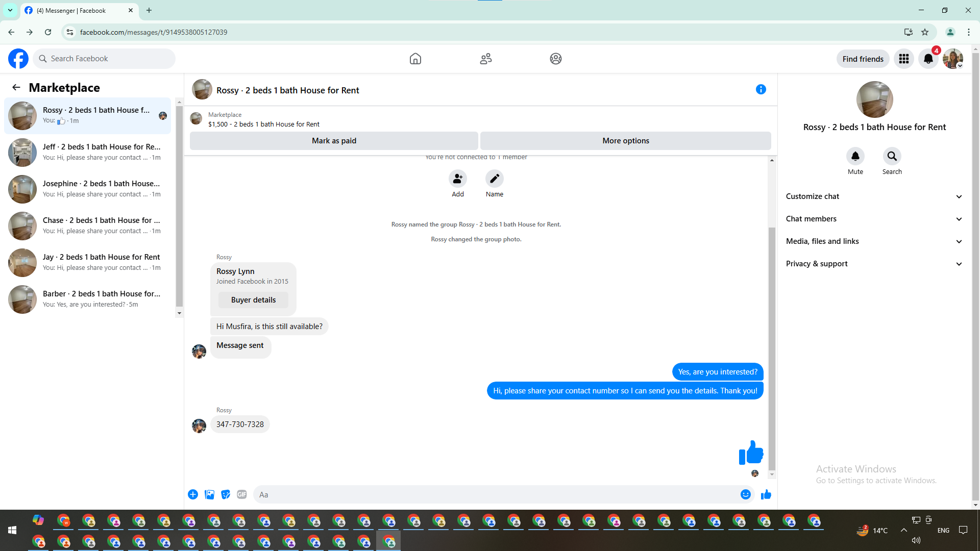Switch the ENG input language indicator
The image size is (980, 551).
click(x=943, y=531)
